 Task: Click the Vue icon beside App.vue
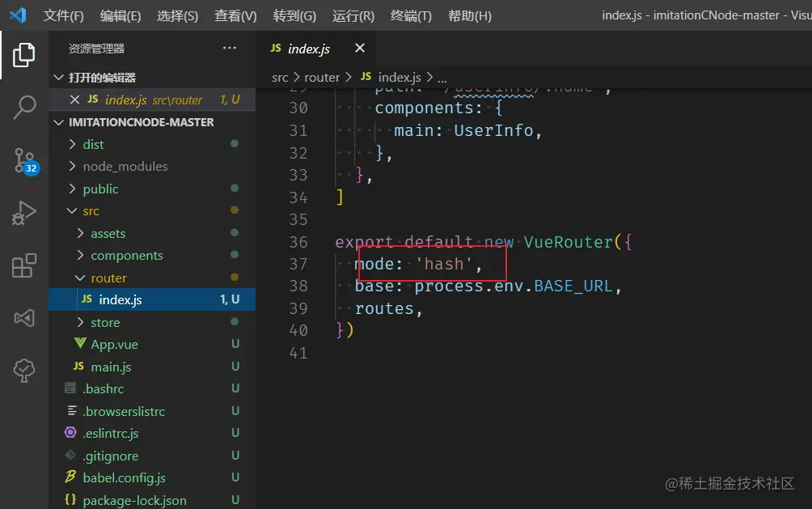80,344
